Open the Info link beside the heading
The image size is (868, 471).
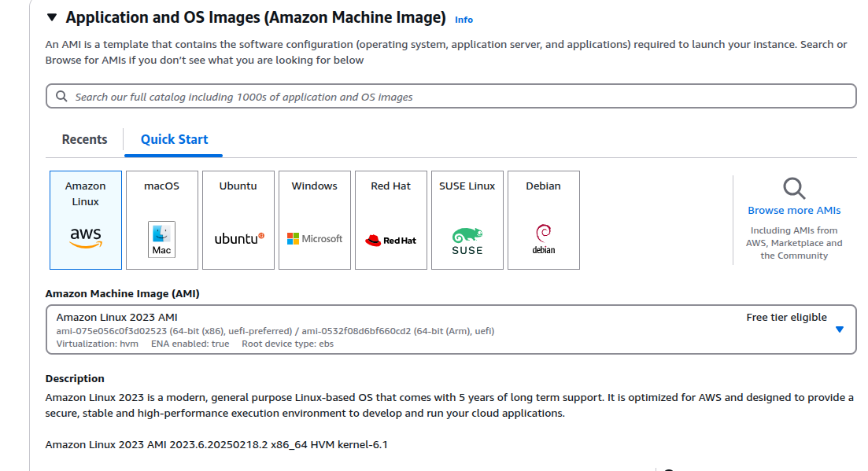464,20
